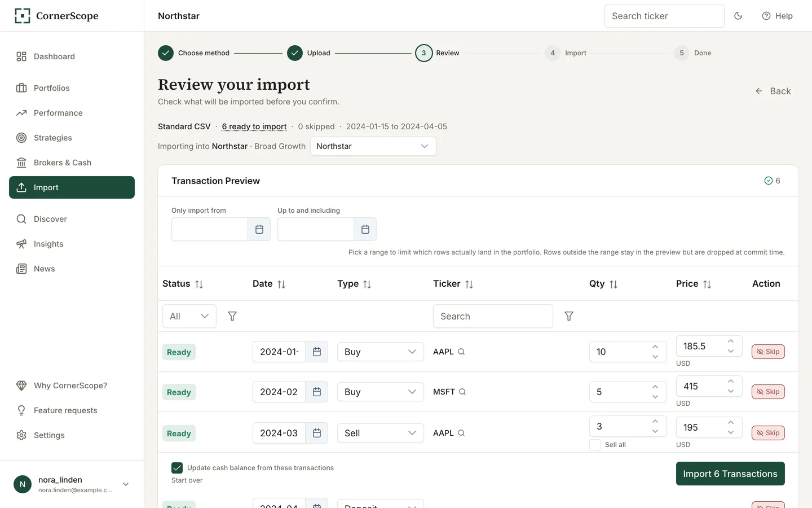Open the All status filter dropdown
Image resolution: width=812 pixels, height=508 pixels.
189,316
